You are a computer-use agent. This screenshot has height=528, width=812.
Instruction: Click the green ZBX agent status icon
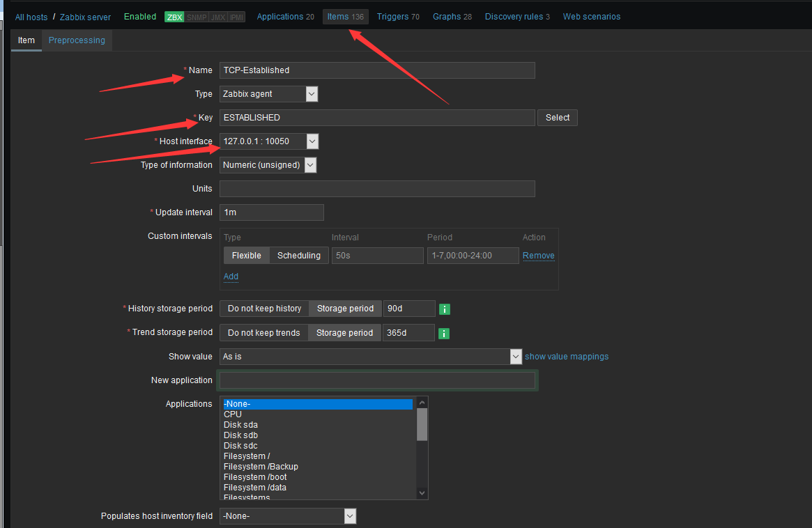pos(174,16)
